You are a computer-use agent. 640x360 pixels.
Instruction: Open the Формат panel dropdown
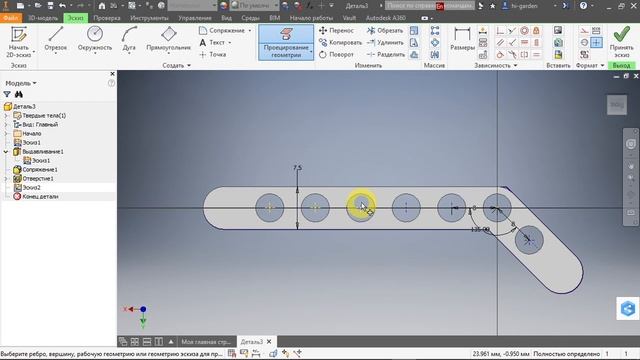point(590,65)
